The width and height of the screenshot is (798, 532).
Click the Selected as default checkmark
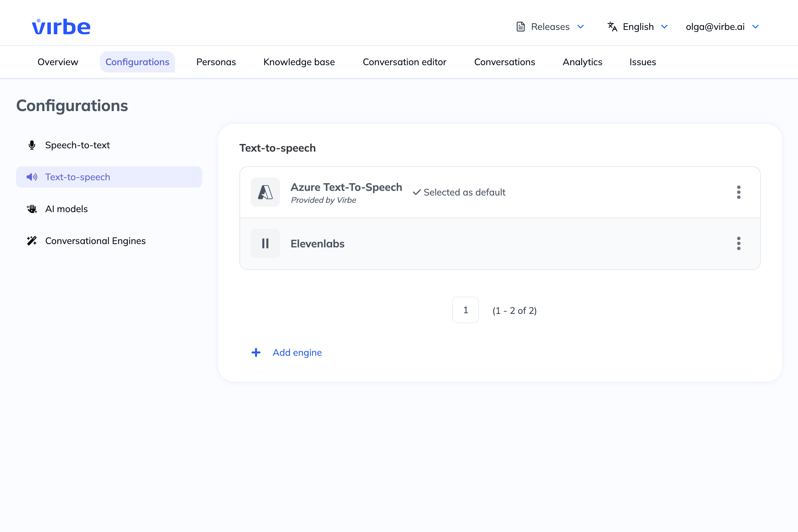(417, 193)
